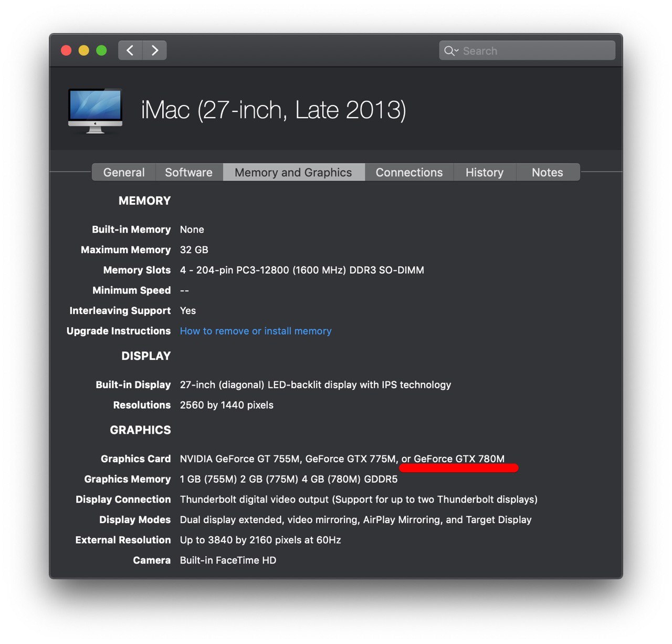Click the "Built-in Memory" label

(x=131, y=230)
